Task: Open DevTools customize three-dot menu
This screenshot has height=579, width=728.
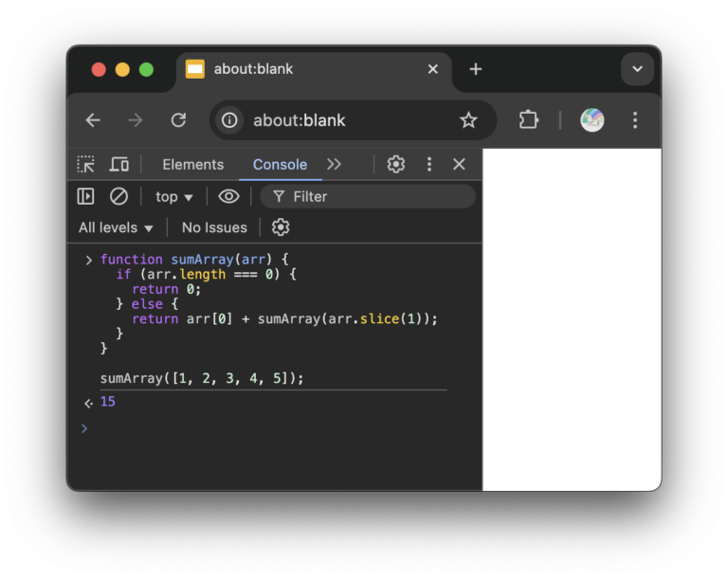Action: click(x=429, y=164)
